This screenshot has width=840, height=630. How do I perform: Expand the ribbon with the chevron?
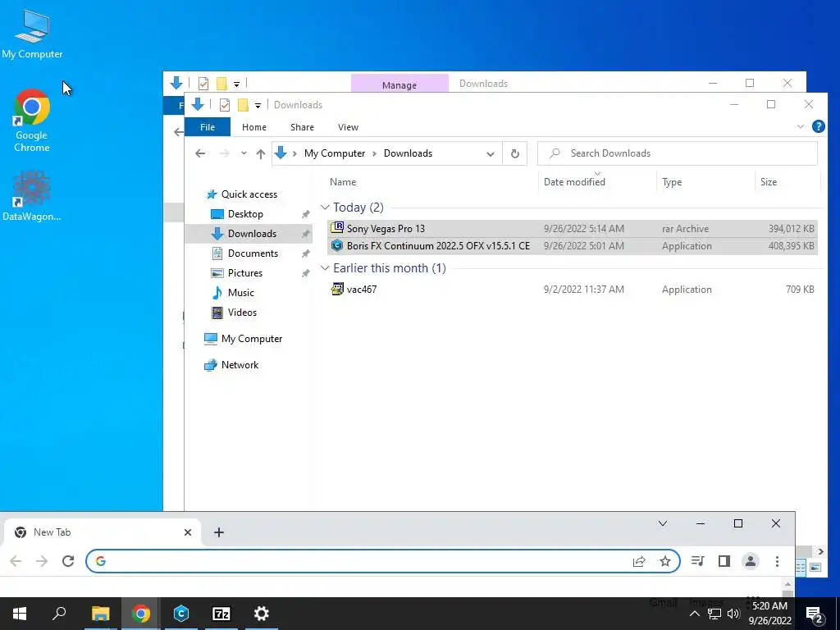pos(801,126)
